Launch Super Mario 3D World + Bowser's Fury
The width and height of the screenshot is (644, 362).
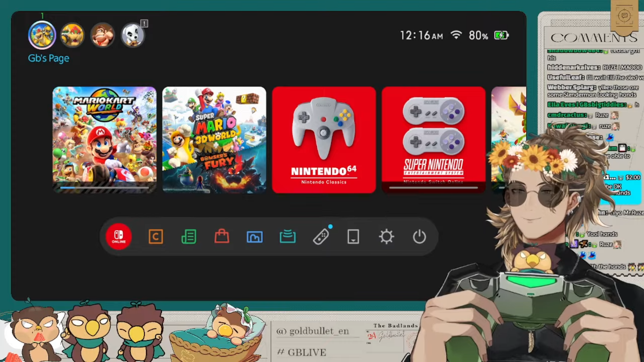point(214,140)
